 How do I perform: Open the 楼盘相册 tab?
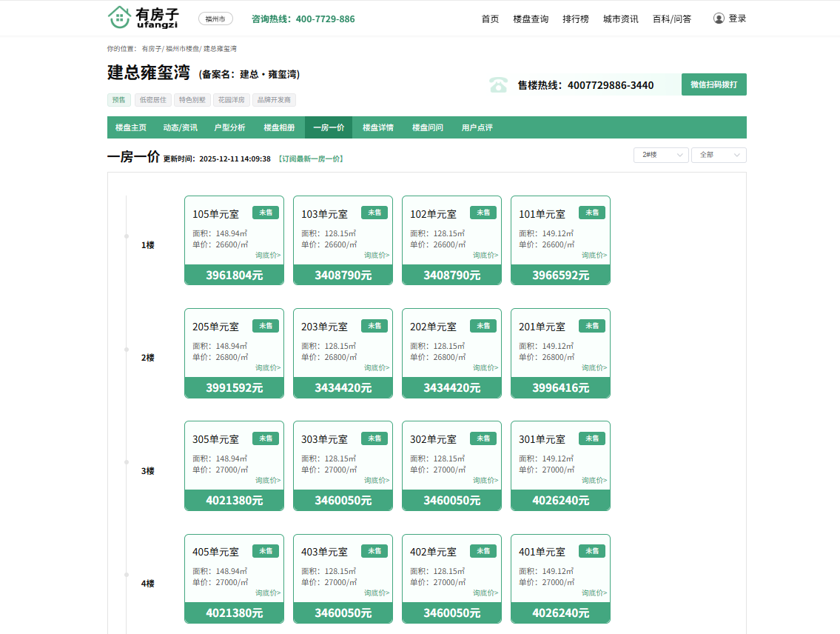(x=279, y=127)
